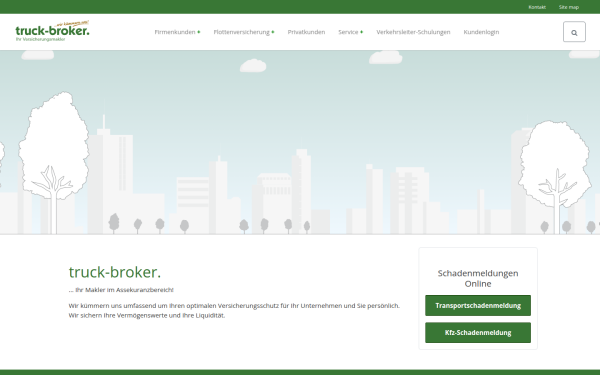Go to Kundenlogin
Image resolution: width=600 pixels, height=375 pixels.
481,32
